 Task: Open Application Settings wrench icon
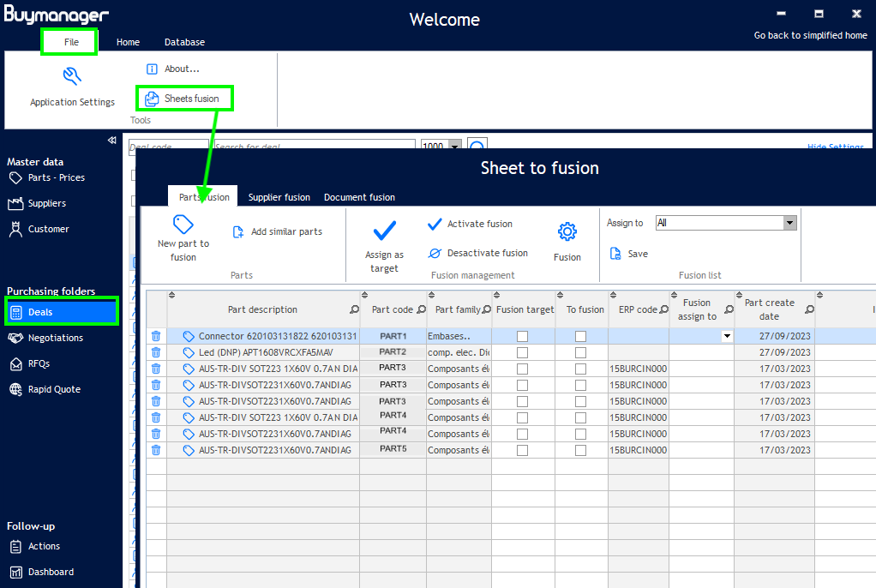tap(72, 77)
